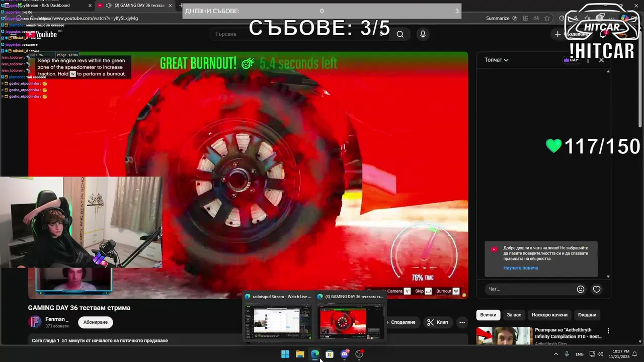Open the live chat three-dot options

tap(588, 60)
